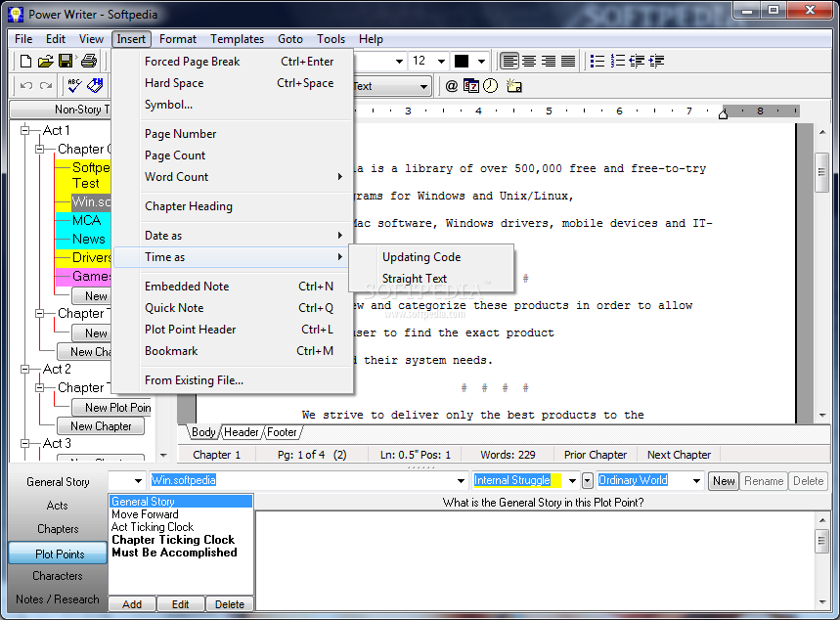Screen dimensions: 840x620
Task: Redo the last action
Action: (46, 86)
